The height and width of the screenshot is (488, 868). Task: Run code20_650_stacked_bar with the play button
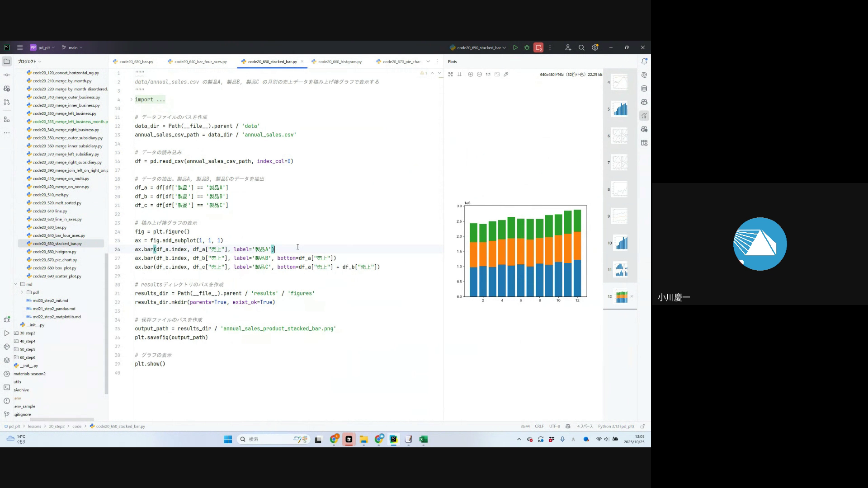[515, 47]
